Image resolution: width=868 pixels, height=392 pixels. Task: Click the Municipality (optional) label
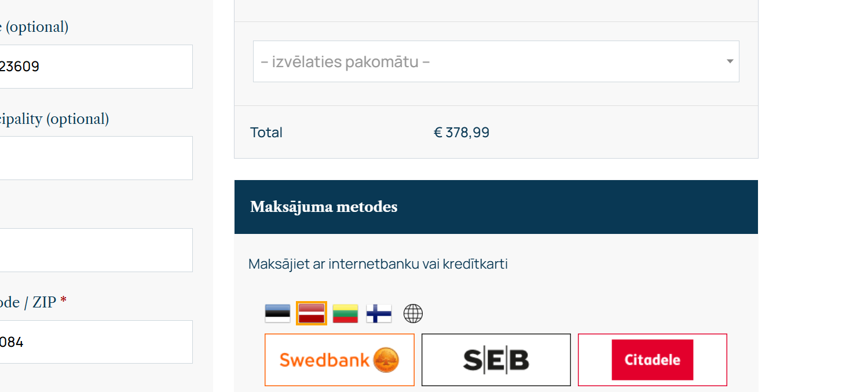coord(54,119)
